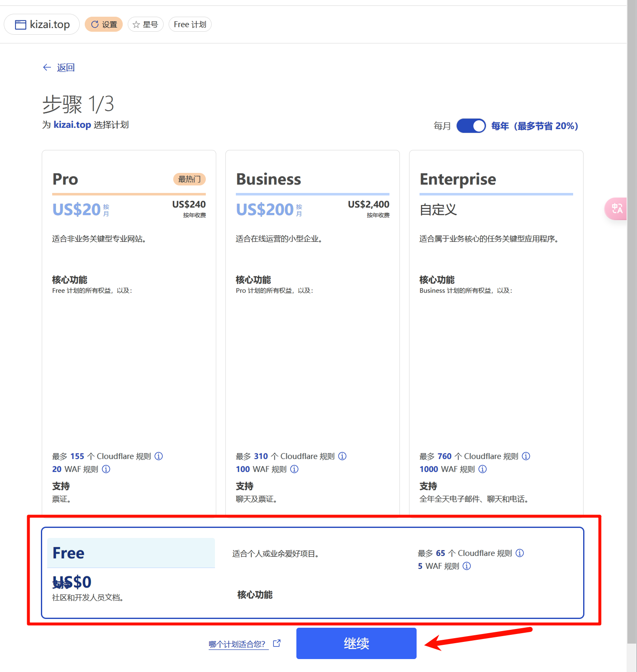This screenshot has width=637, height=672.
Task: Select the Business plan card title
Action: [x=268, y=179]
